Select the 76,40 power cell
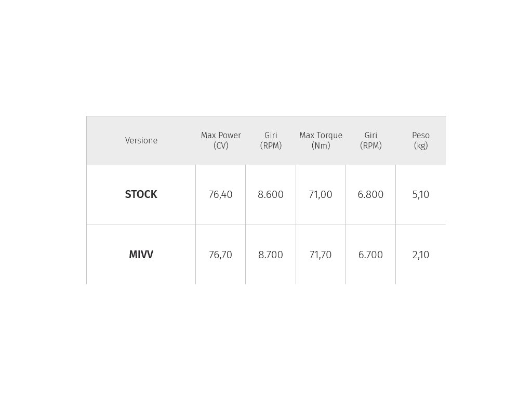Image resolution: width=532 pixels, height=399 pixels. click(x=220, y=194)
